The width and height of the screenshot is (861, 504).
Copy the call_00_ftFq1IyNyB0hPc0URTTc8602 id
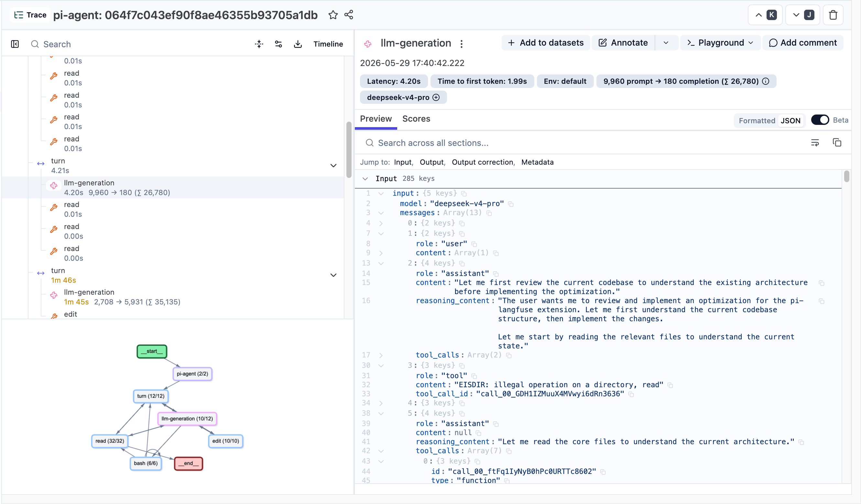click(603, 472)
